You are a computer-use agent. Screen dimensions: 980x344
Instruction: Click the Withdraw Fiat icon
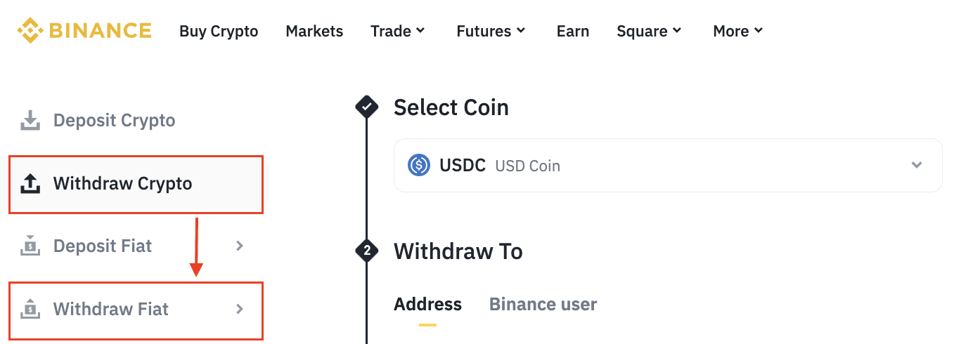(x=30, y=309)
